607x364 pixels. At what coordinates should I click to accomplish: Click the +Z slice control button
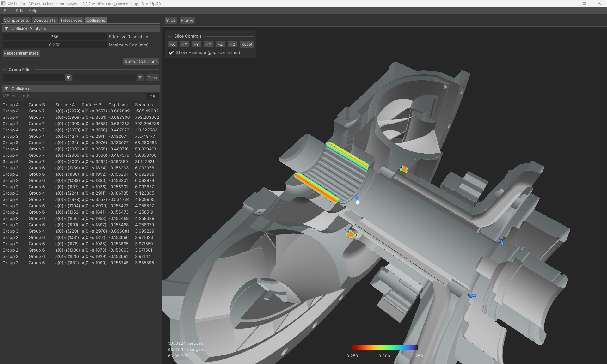[232, 44]
